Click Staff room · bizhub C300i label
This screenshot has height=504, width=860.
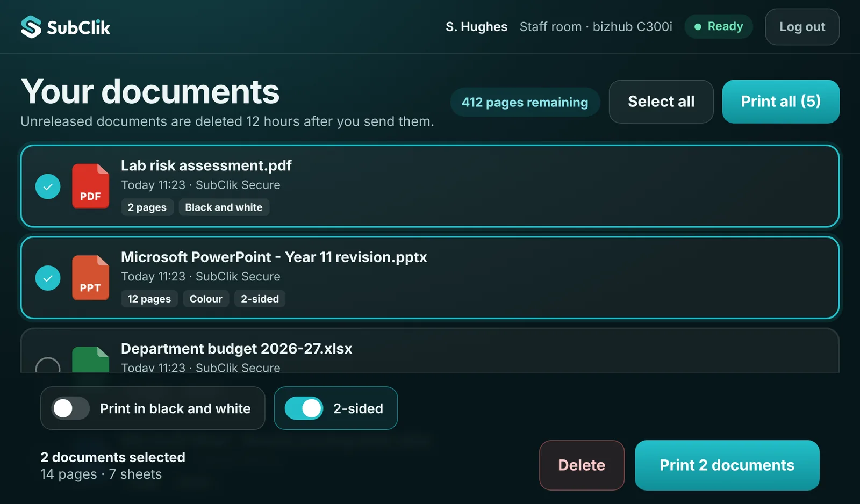tap(596, 27)
